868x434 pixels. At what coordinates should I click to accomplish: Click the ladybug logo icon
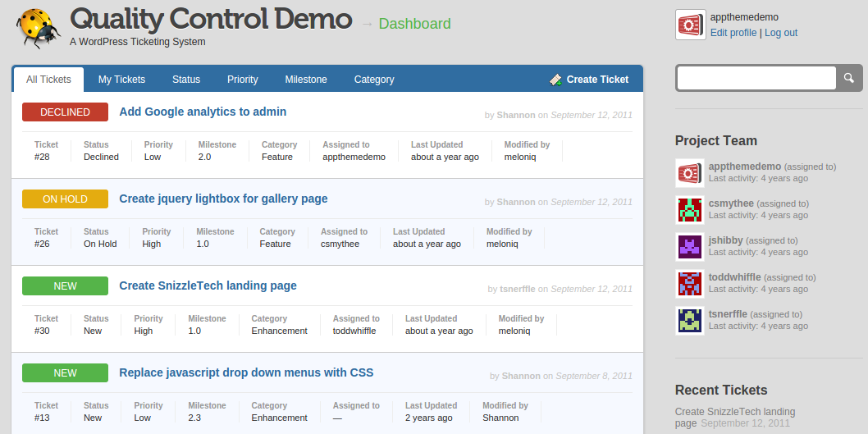pyautogui.click(x=38, y=27)
